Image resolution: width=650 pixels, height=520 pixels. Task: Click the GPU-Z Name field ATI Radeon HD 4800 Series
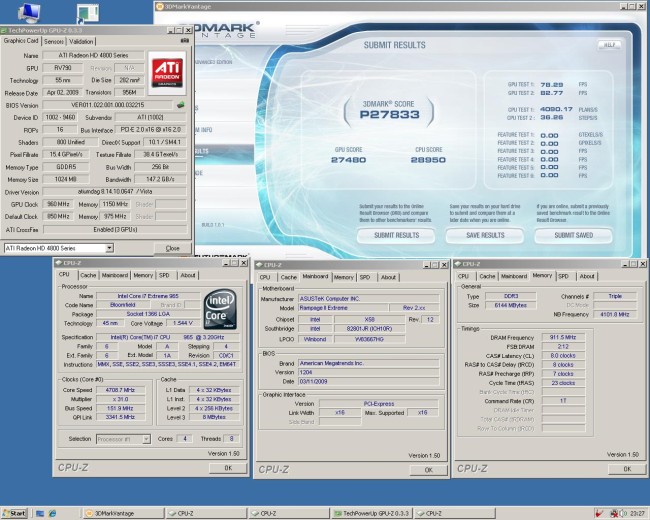(x=93, y=55)
